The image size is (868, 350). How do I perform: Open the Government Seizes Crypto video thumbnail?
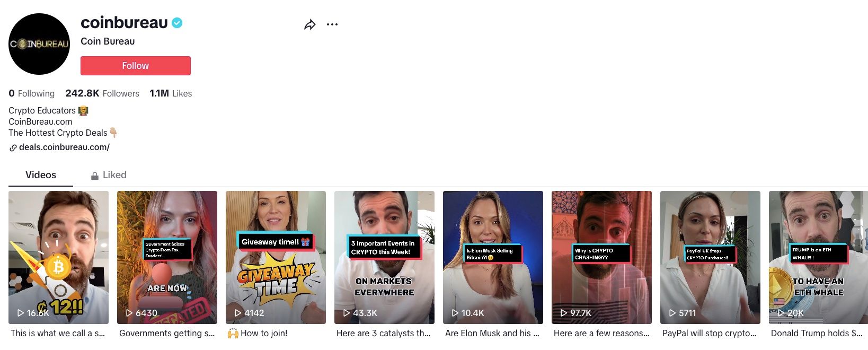pyautogui.click(x=167, y=257)
